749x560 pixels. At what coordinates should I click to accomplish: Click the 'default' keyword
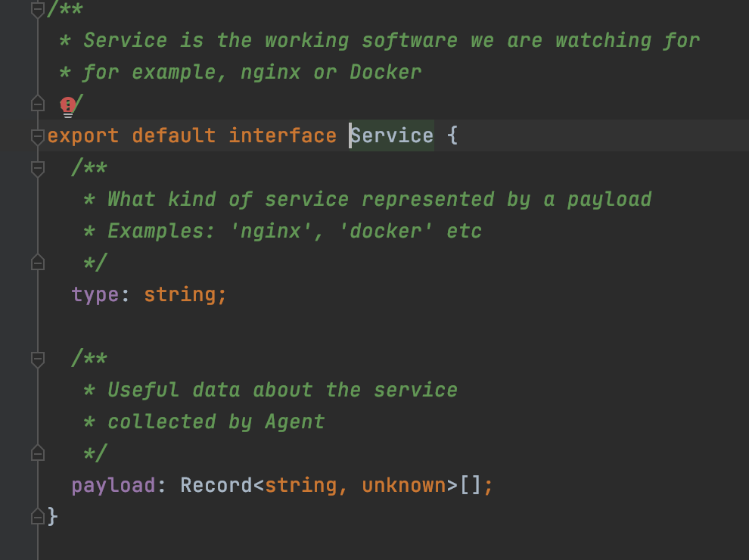click(x=174, y=135)
